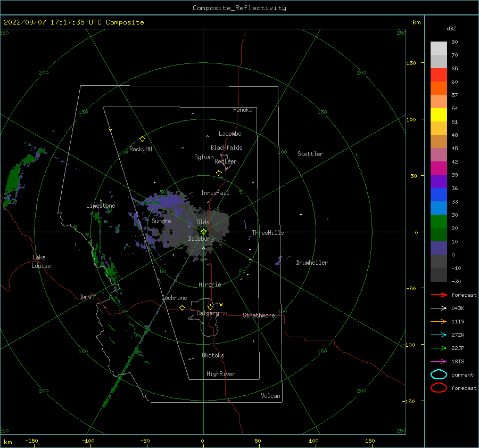
Task: Click the Sylvan label
Action: [x=204, y=157]
